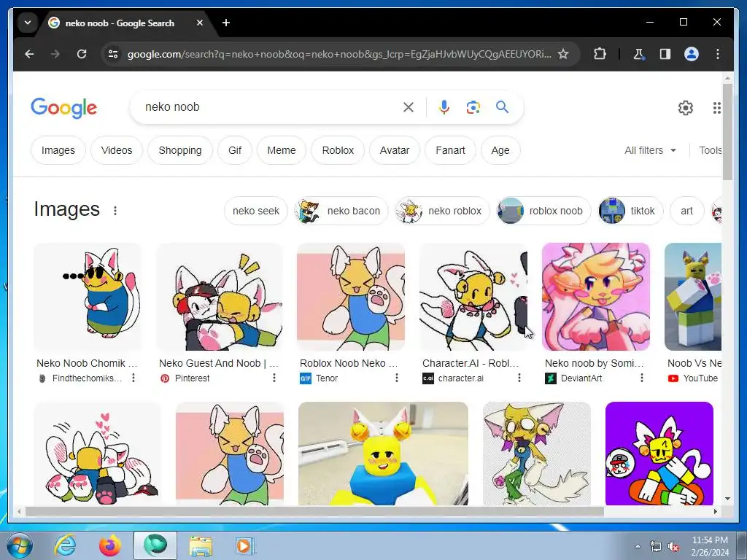Open the Images section three-dot options
Viewport: 747px width, 560px height.
115,211
